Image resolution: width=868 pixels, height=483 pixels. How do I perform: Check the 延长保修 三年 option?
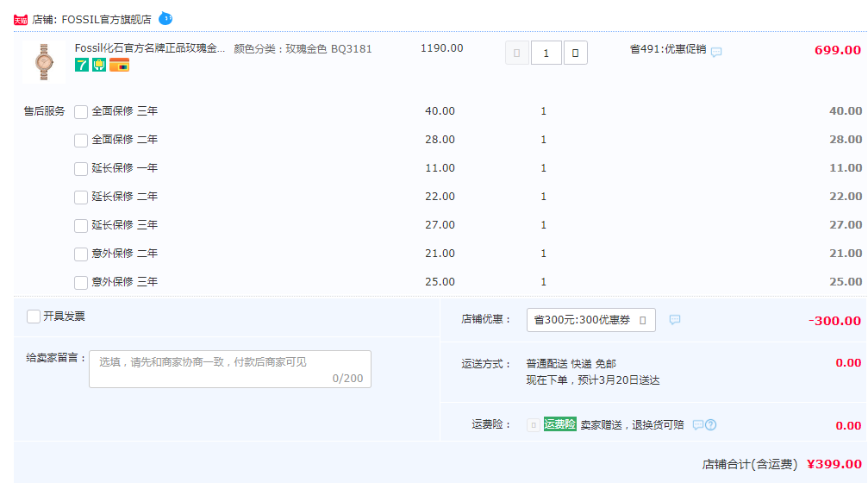click(81, 225)
